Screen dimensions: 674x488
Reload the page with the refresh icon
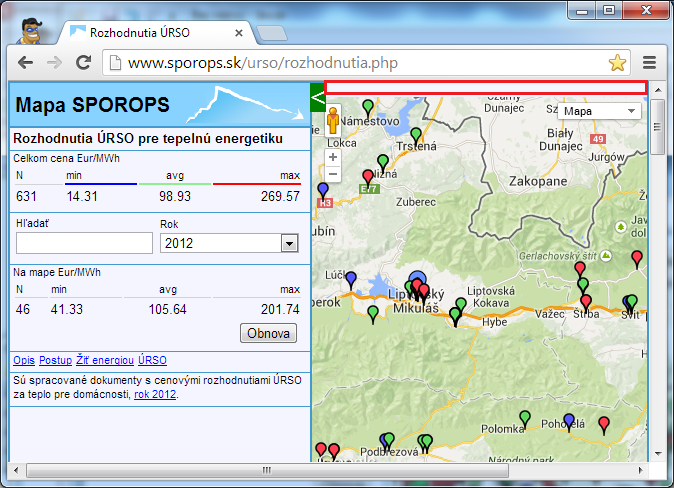click(84, 63)
